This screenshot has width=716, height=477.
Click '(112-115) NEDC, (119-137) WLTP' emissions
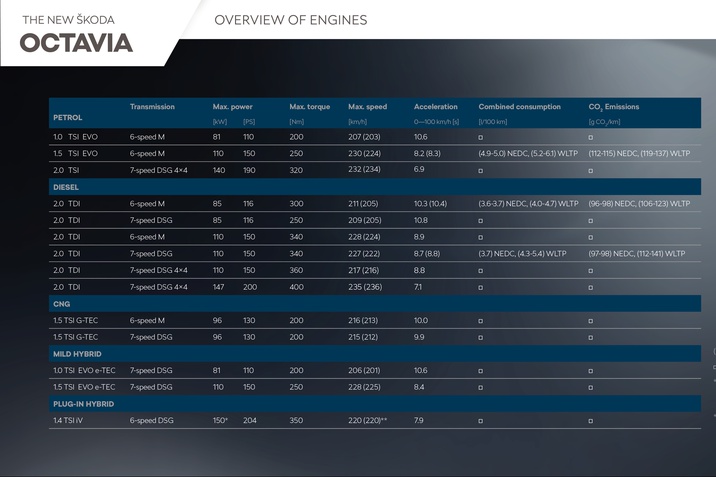point(639,153)
